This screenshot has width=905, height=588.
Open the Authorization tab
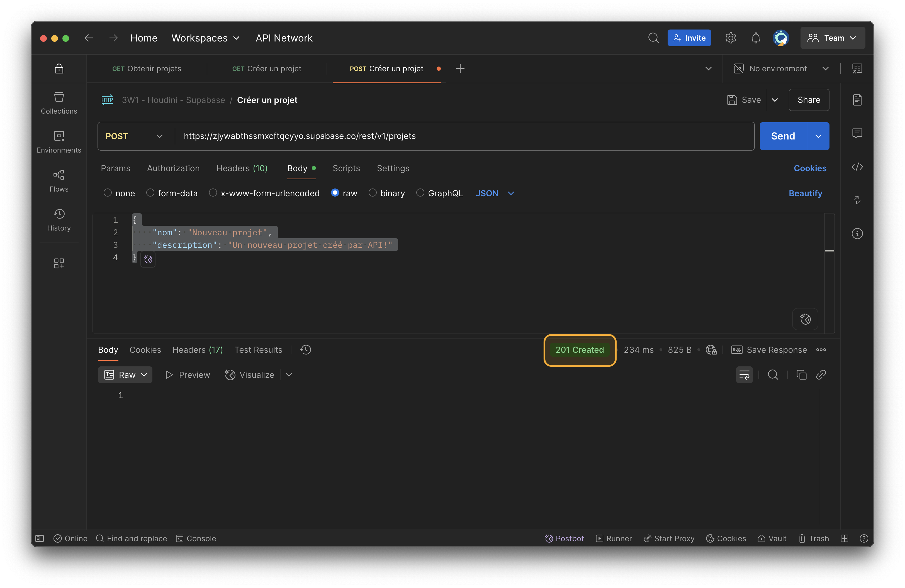[x=173, y=168]
